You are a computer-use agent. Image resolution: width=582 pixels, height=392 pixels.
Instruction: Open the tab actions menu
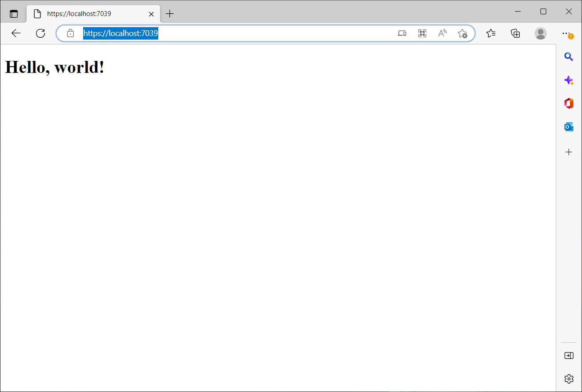(14, 14)
